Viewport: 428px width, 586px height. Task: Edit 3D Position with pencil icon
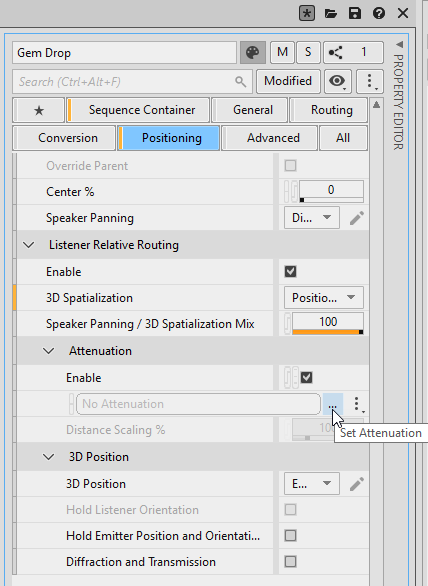tap(357, 484)
